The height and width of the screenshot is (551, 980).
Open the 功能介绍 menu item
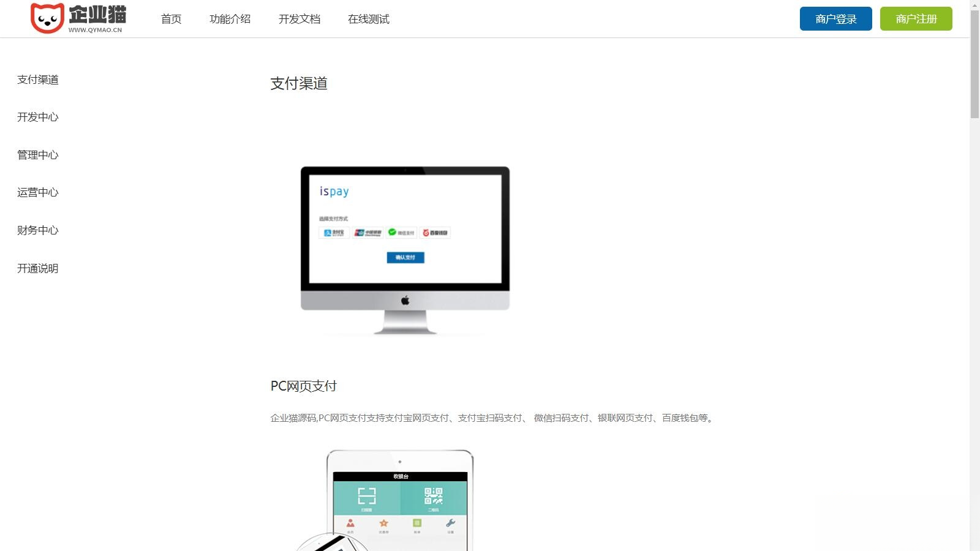click(230, 19)
